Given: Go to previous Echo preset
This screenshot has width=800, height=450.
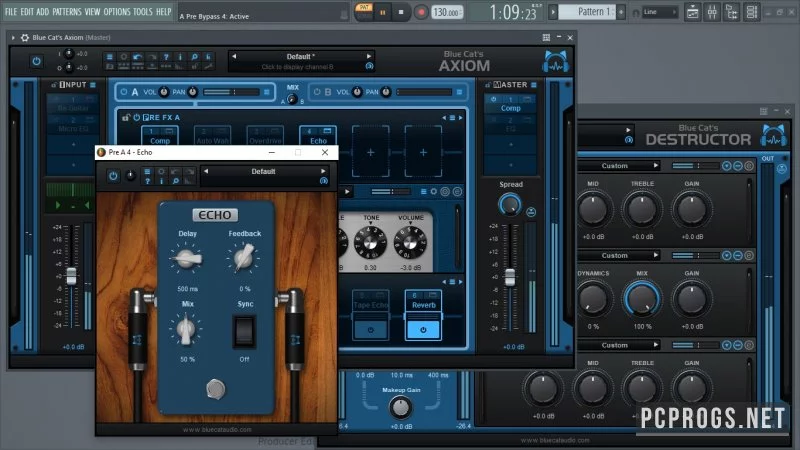Looking at the screenshot, I should coord(206,171).
